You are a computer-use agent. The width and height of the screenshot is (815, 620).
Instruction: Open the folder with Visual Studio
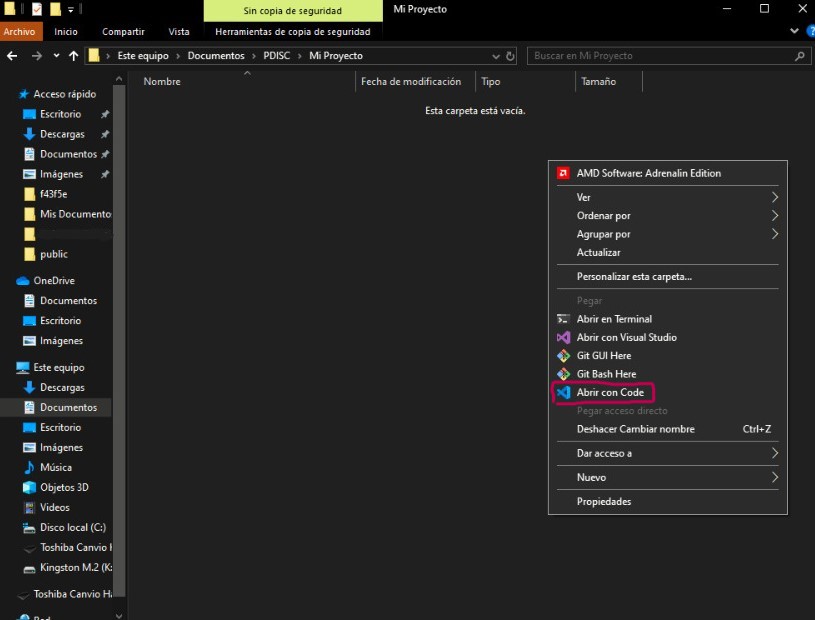coord(627,337)
